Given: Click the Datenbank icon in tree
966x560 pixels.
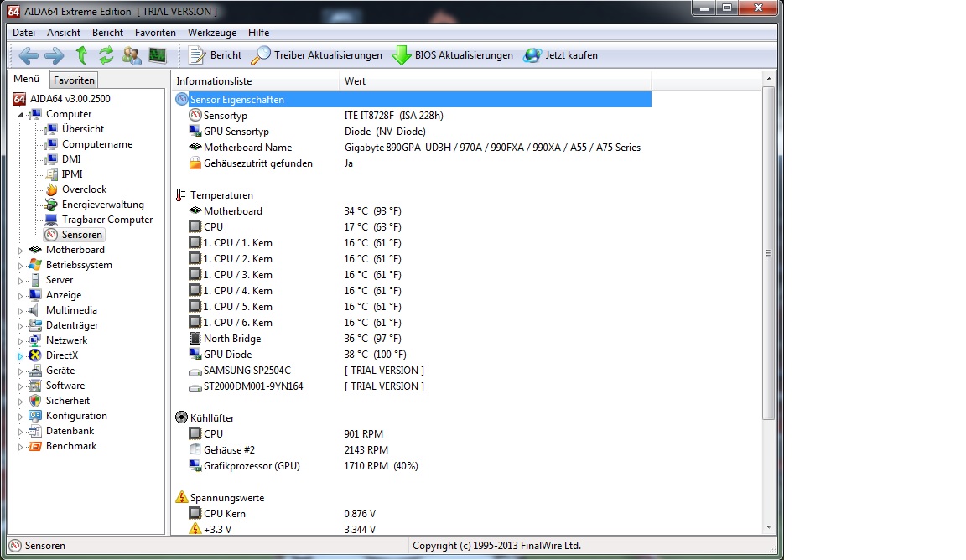Looking at the screenshot, I should point(35,431).
